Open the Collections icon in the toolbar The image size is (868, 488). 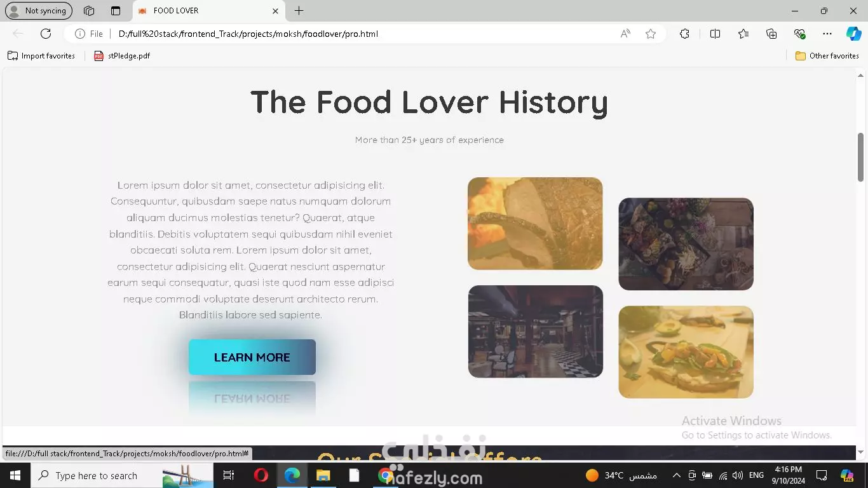click(771, 34)
